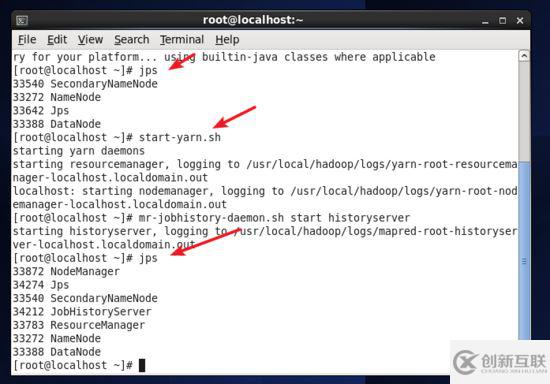Click the last '33388 DataNode' line
550x384 pixels.
[x=57, y=352]
